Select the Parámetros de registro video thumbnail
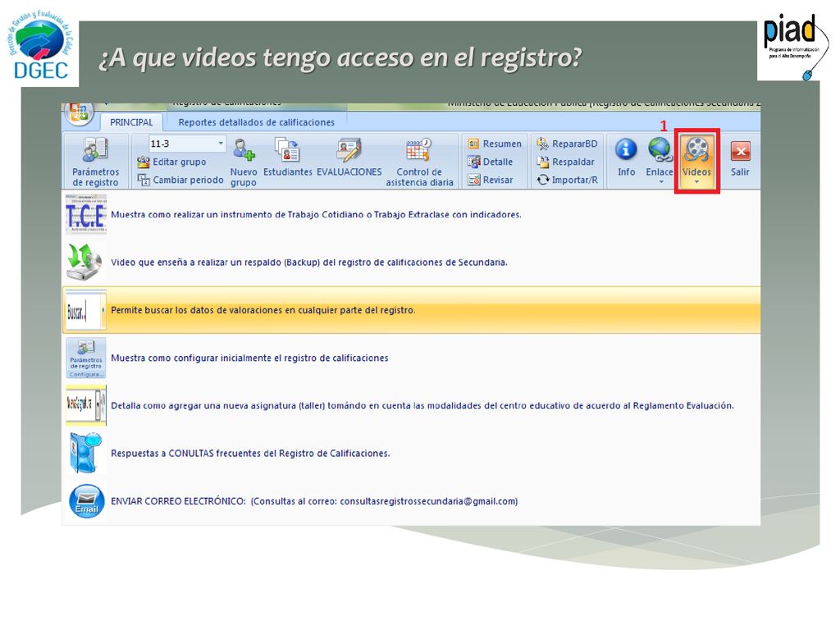Viewport: 840px width, 630px height. click(85, 358)
